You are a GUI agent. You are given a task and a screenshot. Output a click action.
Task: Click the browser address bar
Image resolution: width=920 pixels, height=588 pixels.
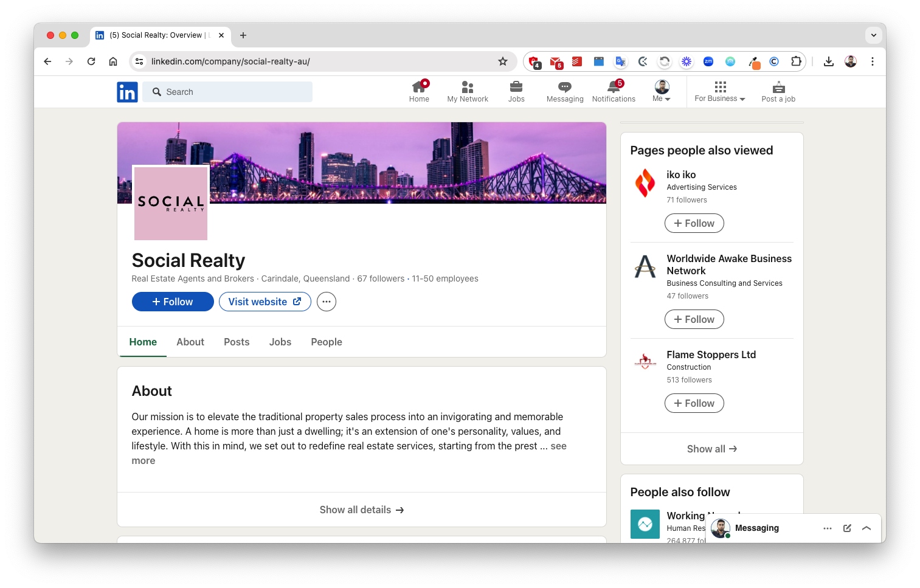point(322,61)
